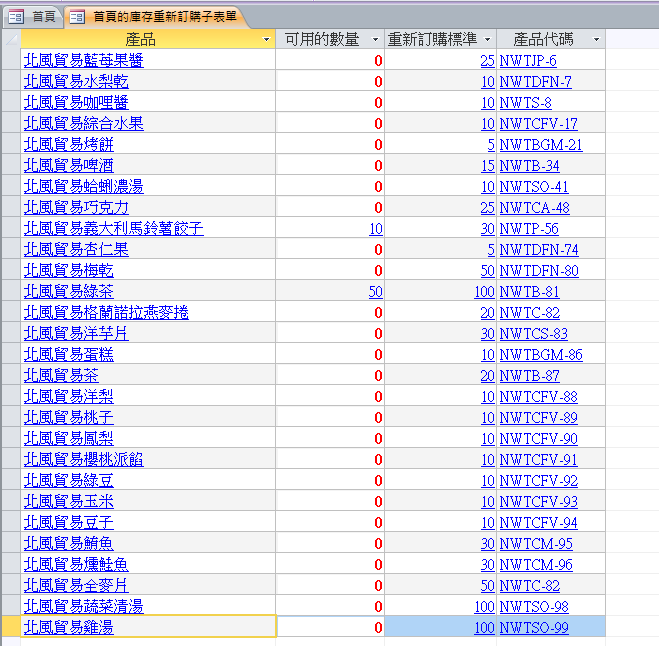659x646 pixels.
Task: Click the 北風貿易義大利馬鈴薯餃子 product link
Action: (113, 229)
